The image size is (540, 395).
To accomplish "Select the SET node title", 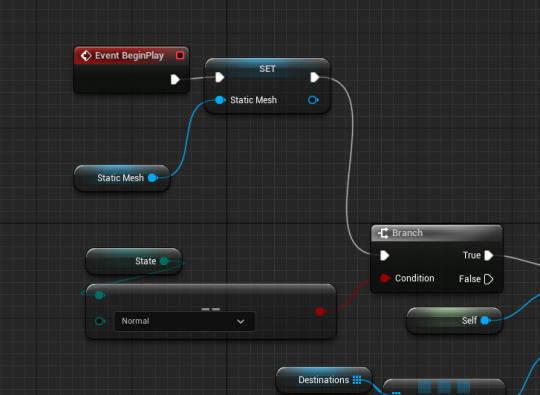I will [x=268, y=69].
